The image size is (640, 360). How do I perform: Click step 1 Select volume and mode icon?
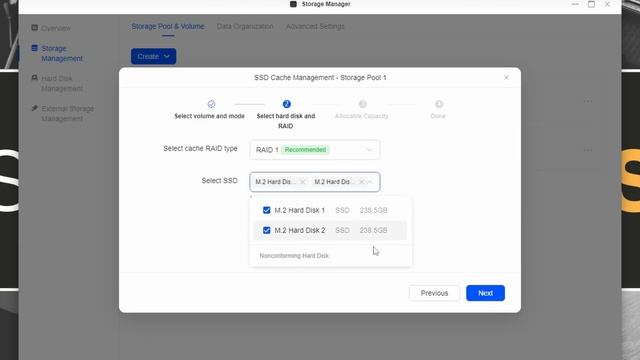[211, 104]
